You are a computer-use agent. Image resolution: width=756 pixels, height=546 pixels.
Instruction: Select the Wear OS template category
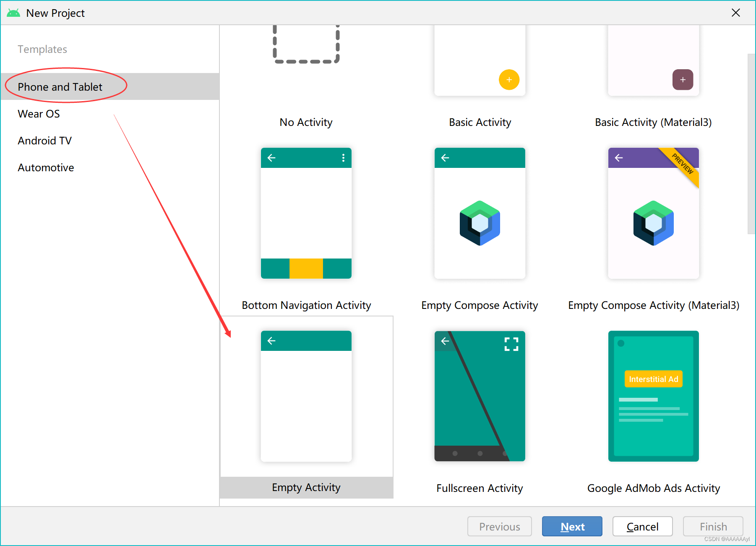pyautogui.click(x=110, y=114)
